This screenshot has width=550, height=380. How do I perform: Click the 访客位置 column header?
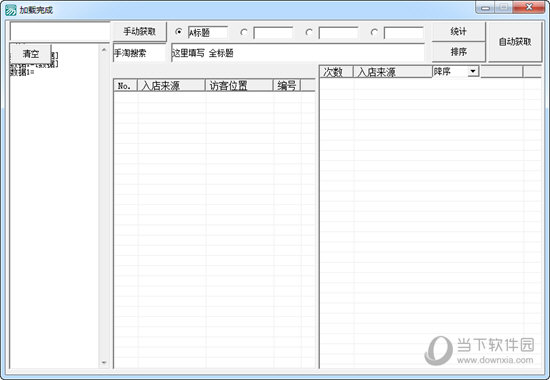[x=239, y=86]
